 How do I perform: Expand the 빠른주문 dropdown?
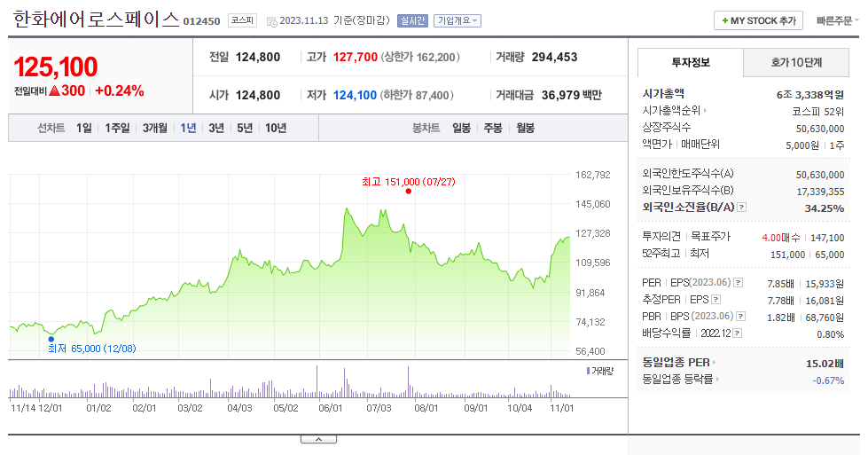[838, 20]
